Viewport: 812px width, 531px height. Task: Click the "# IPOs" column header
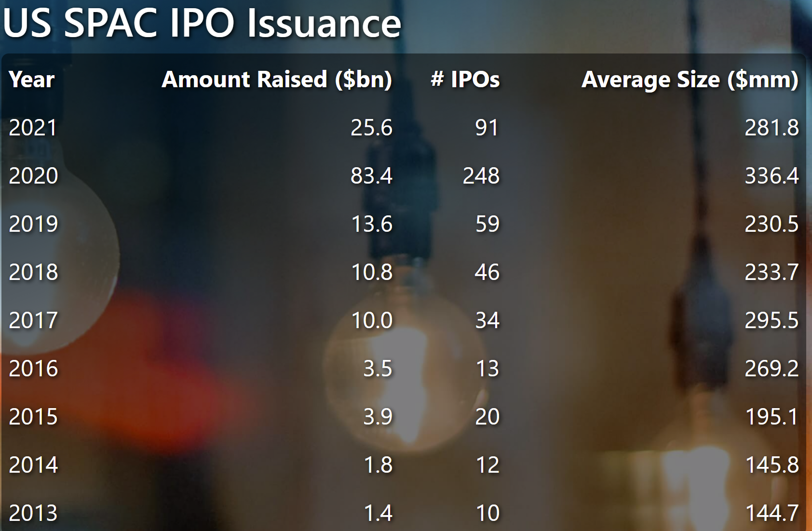point(465,80)
